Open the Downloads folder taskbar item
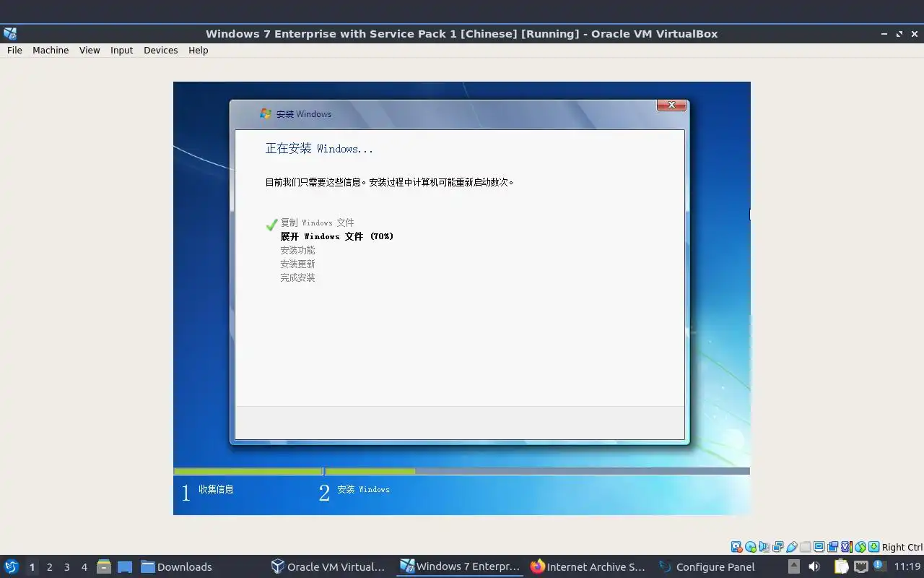The height and width of the screenshot is (578, 924). [x=176, y=566]
